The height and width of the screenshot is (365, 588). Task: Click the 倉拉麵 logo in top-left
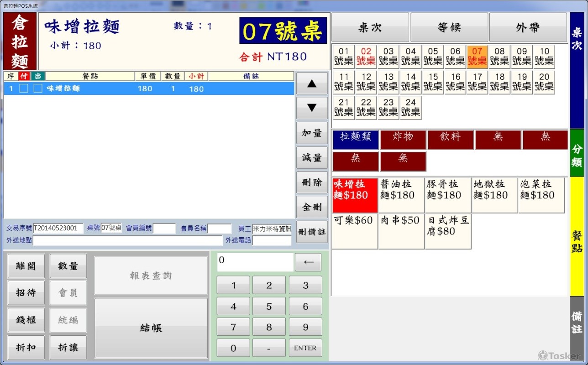point(20,41)
